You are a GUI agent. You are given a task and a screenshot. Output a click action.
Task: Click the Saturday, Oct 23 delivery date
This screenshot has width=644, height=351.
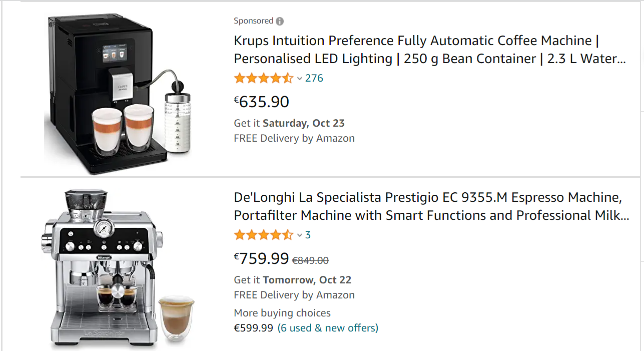(x=303, y=123)
